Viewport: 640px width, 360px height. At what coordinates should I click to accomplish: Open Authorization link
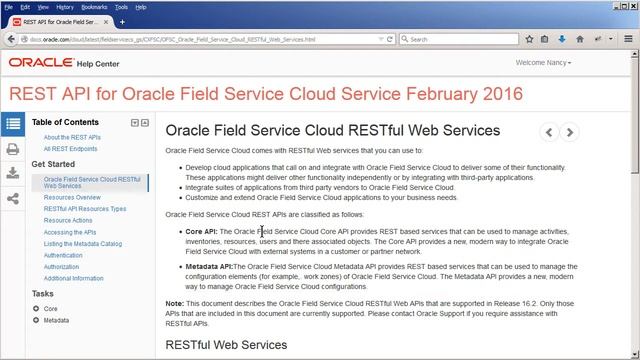click(61, 267)
